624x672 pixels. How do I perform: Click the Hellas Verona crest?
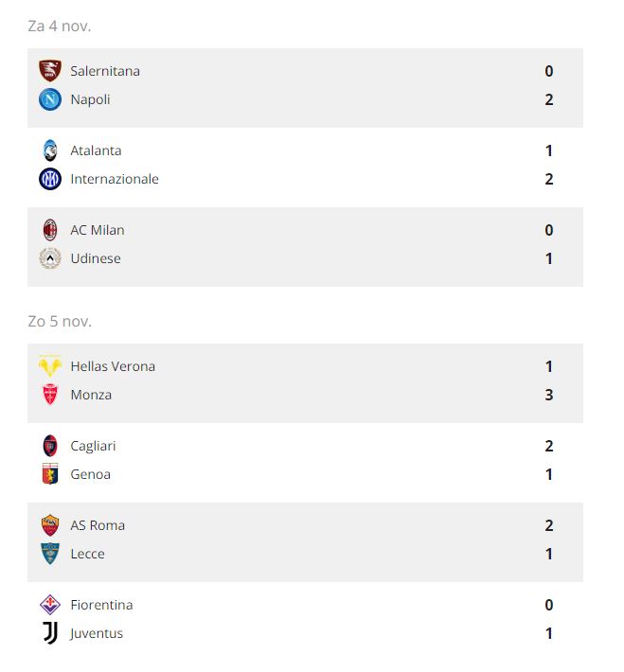pyautogui.click(x=49, y=366)
